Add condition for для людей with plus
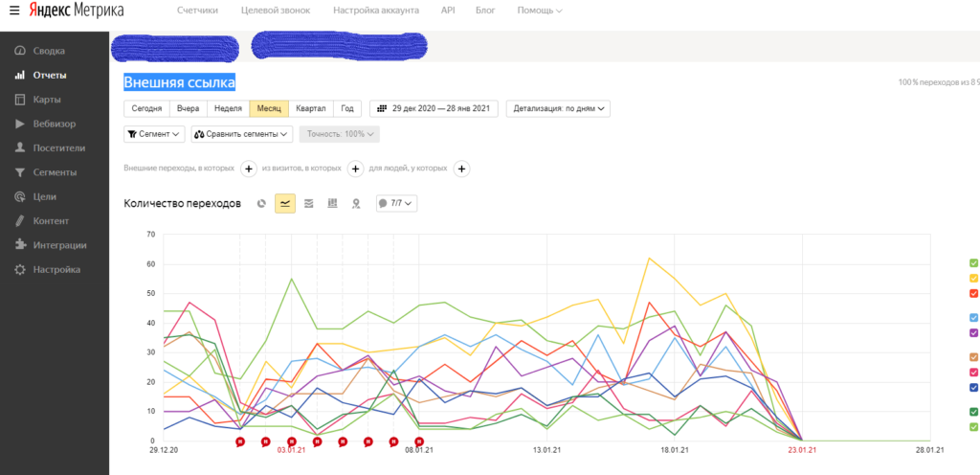 (461, 169)
